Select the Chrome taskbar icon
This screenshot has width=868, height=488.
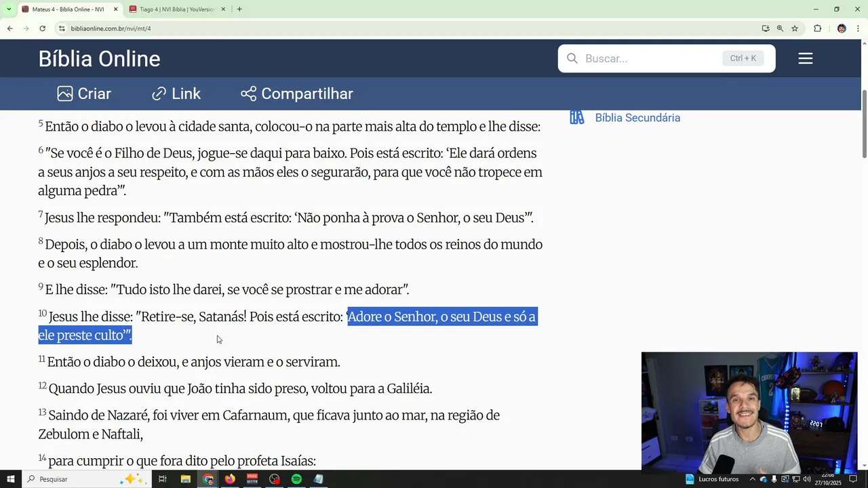pyautogui.click(x=208, y=479)
